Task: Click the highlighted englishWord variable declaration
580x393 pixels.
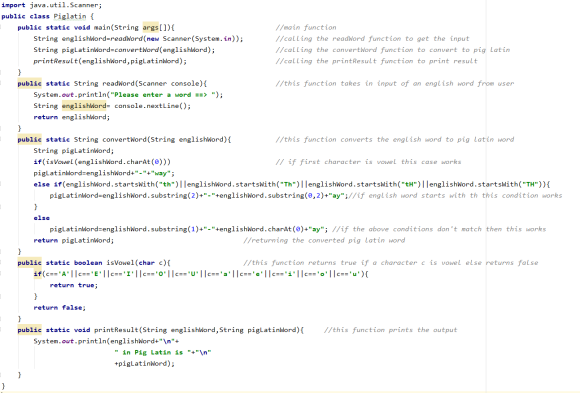Action: coord(84,106)
